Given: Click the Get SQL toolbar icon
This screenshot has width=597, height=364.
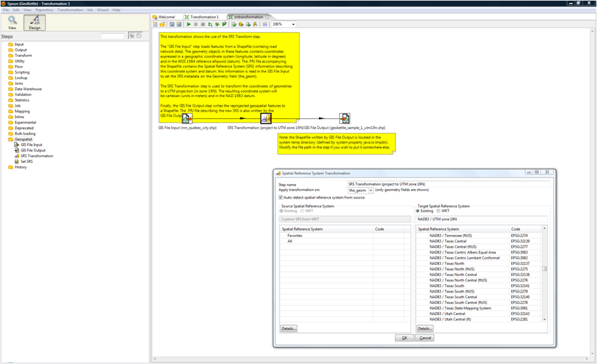Looking at the screenshot, I should click(248, 24).
